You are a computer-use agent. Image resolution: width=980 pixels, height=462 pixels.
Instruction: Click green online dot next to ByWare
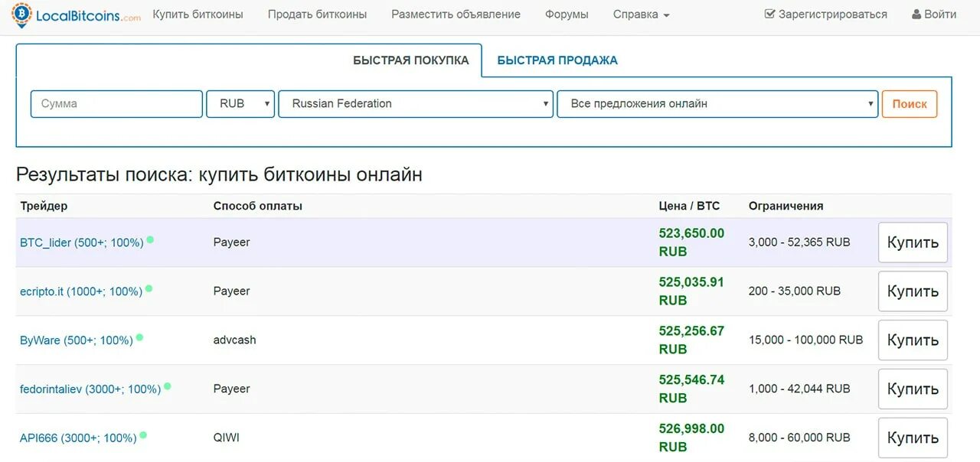coord(139,337)
